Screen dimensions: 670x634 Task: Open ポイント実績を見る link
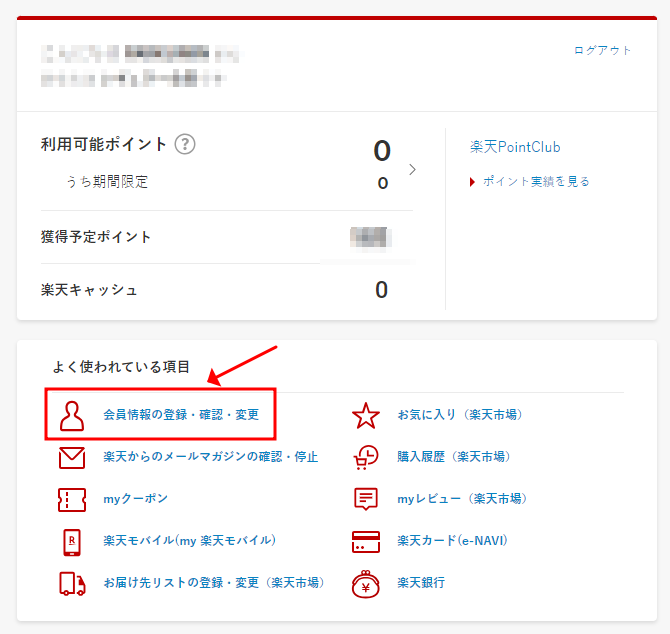coord(536,182)
